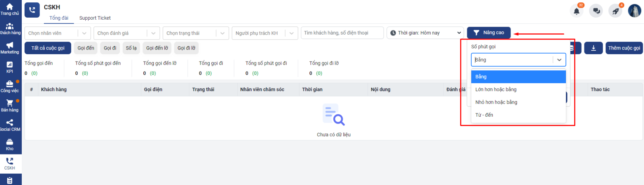
Task: Open the KPI sidebar section
Action: [x=10, y=67]
